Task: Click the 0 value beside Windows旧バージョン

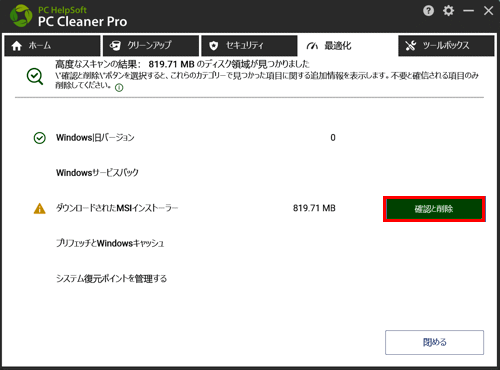Action: pyautogui.click(x=333, y=138)
